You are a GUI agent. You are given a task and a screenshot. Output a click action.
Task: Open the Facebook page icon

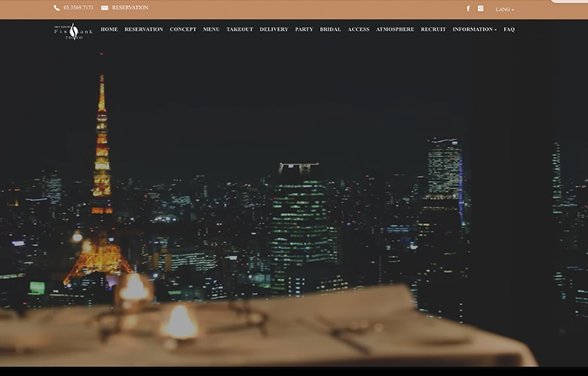[468, 8]
